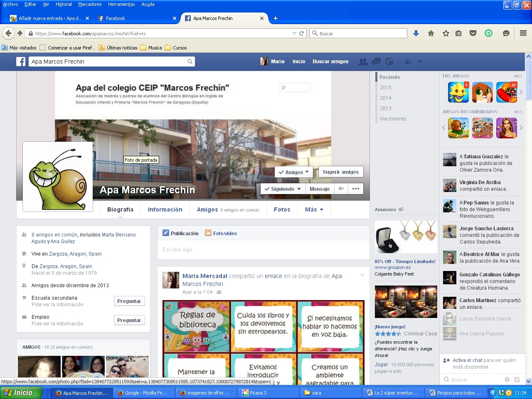Jump to 2014 in timeline
This screenshot has height=399, width=532.
(x=386, y=98)
